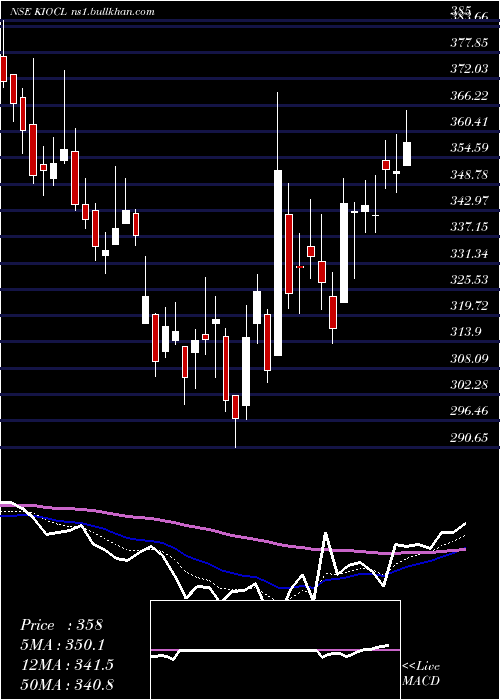Click the ns1.bullkhan.com source label
500x700 pixels.
click(113, 12)
